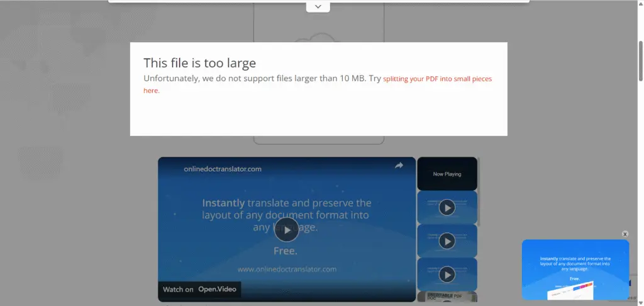Viewport: 644px width, 306px height.
Task: Play the main onlinedoctranslator video
Action: pos(287,230)
